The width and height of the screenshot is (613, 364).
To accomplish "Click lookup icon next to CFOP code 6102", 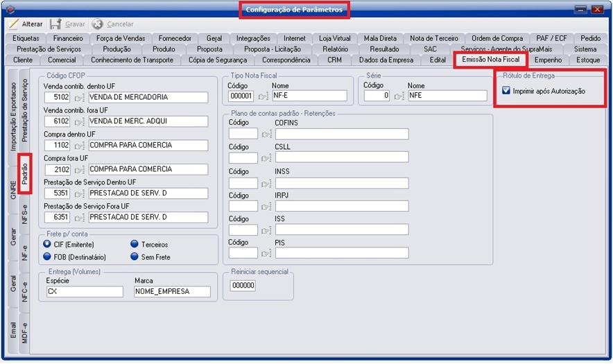I will click(x=79, y=121).
